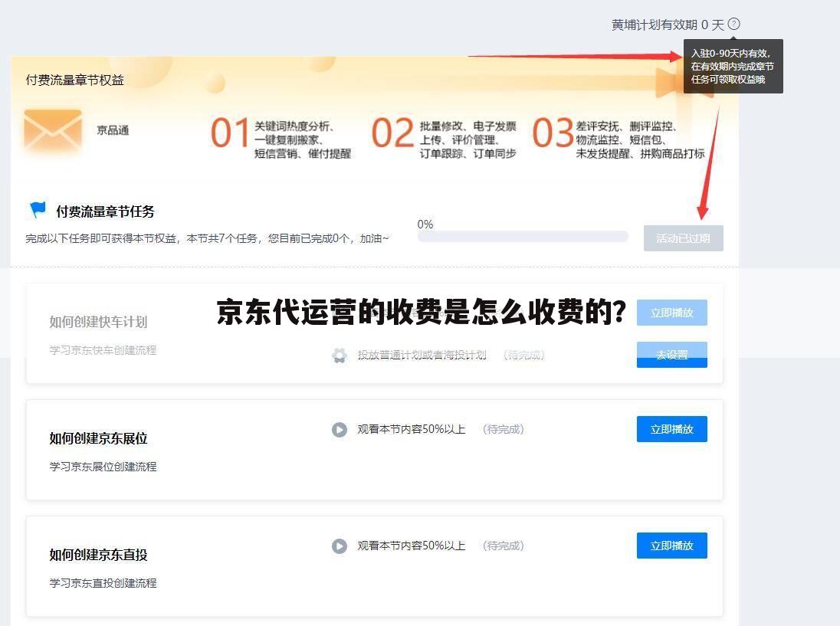Click benefit 02 text 批量修改、电子发票
Screen dimensions: 840x626
pyautogui.click(x=468, y=126)
